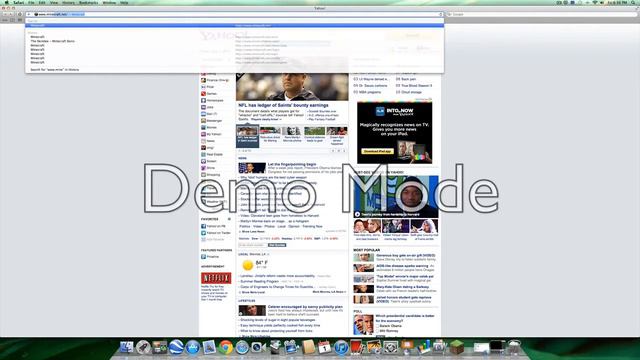Click the Google search field in toolbar
Viewport: 640px width, 360px height.
(x=542, y=14)
